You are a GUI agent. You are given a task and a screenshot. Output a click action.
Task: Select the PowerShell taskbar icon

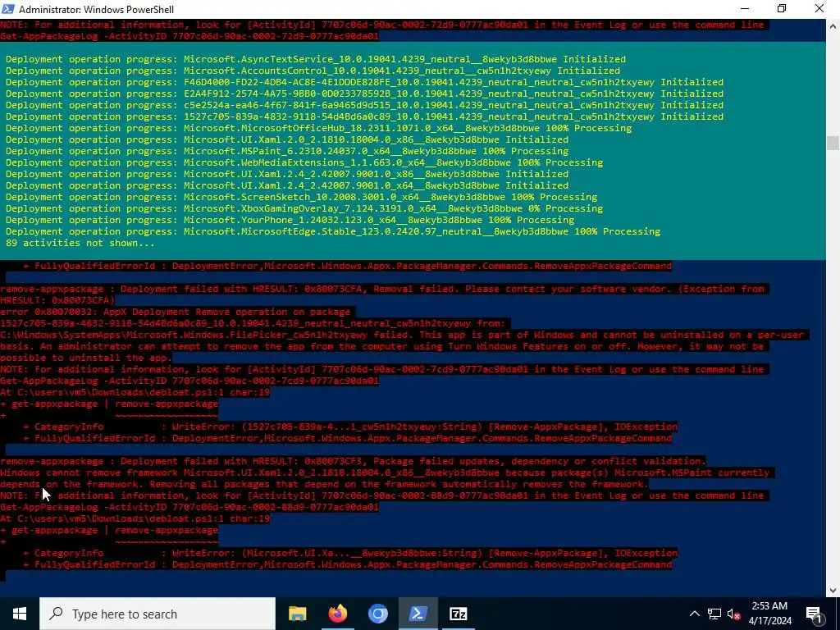click(418, 614)
